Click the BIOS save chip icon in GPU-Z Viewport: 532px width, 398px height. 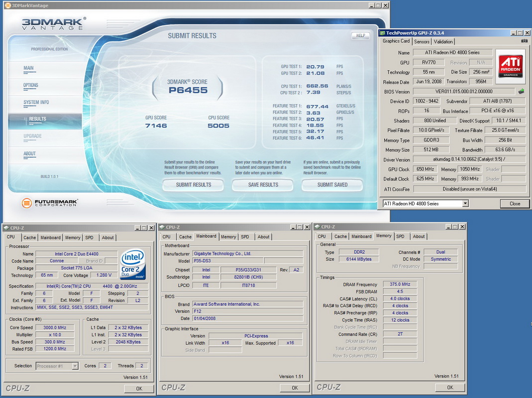click(521, 91)
